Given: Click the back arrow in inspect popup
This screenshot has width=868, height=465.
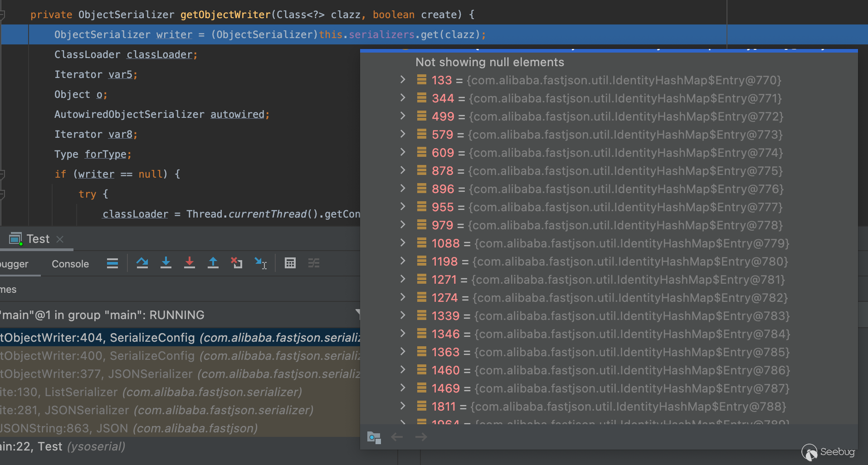Looking at the screenshot, I should (x=397, y=437).
